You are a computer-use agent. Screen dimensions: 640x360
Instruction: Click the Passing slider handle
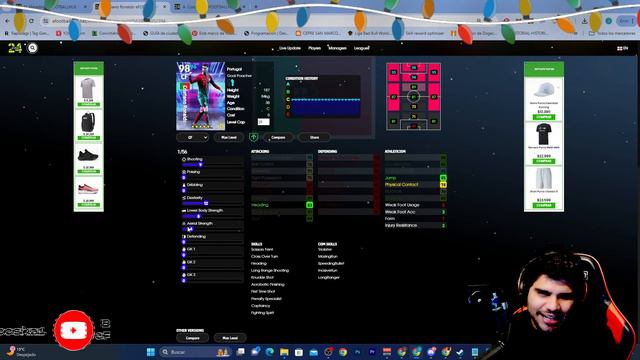(184, 178)
